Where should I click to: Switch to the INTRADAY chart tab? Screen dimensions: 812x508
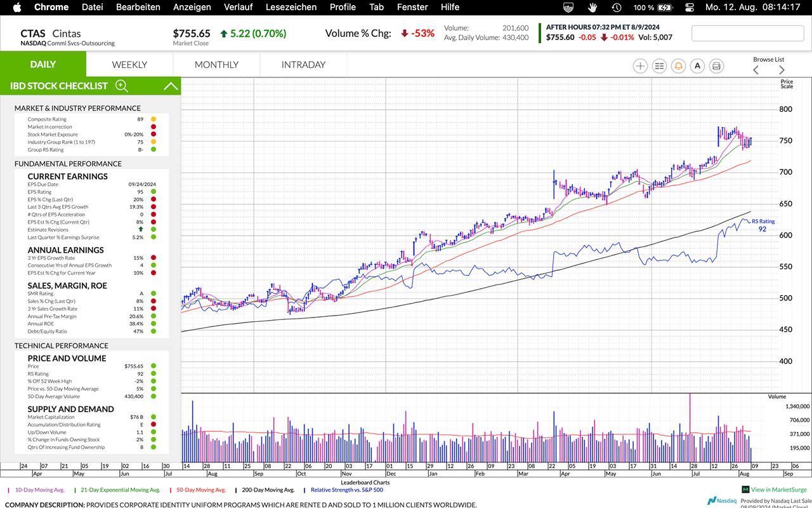pos(303,64)
